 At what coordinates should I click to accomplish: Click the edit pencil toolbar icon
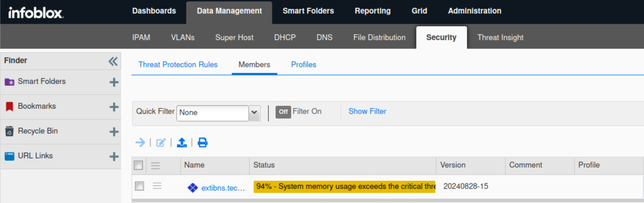(x=161, y=142)
